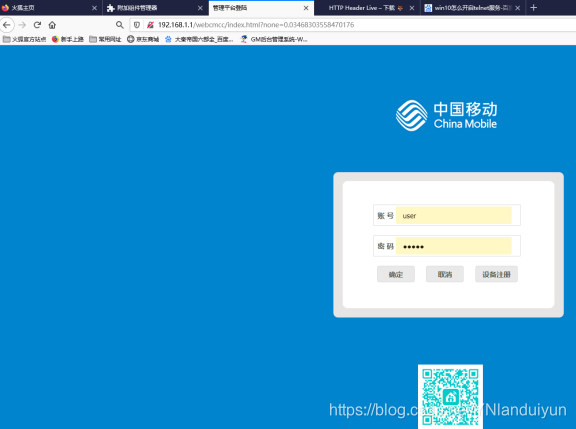Go back with the browser back arrow
This screenshot has height=429, width=576.
(x=7, y=25)
